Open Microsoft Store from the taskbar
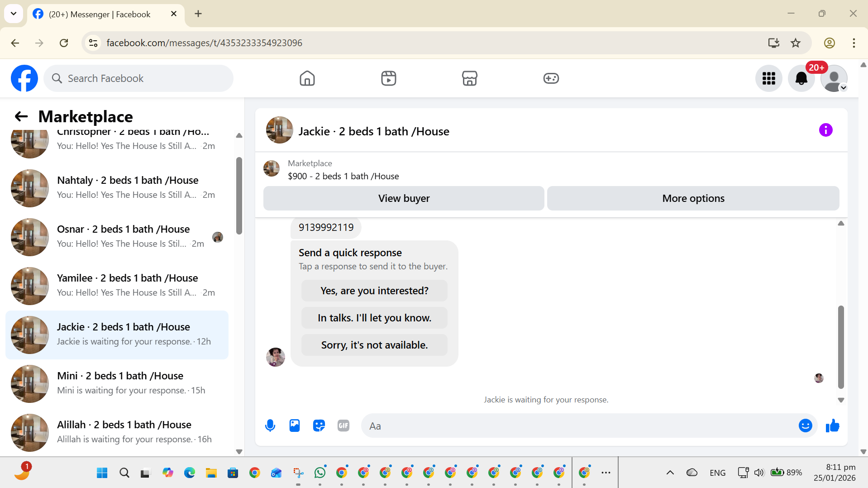This screenshot has height=488, width=868. 233,473
